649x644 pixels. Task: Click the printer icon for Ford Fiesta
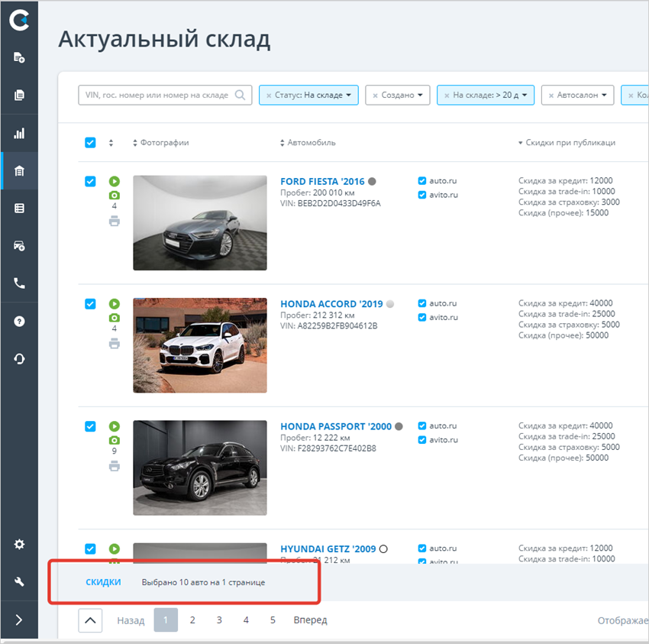coord(115,221)
